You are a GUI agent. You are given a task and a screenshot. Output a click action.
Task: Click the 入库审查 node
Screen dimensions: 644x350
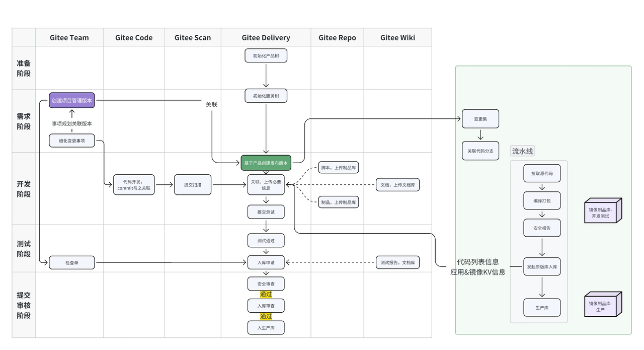point(266,306)
